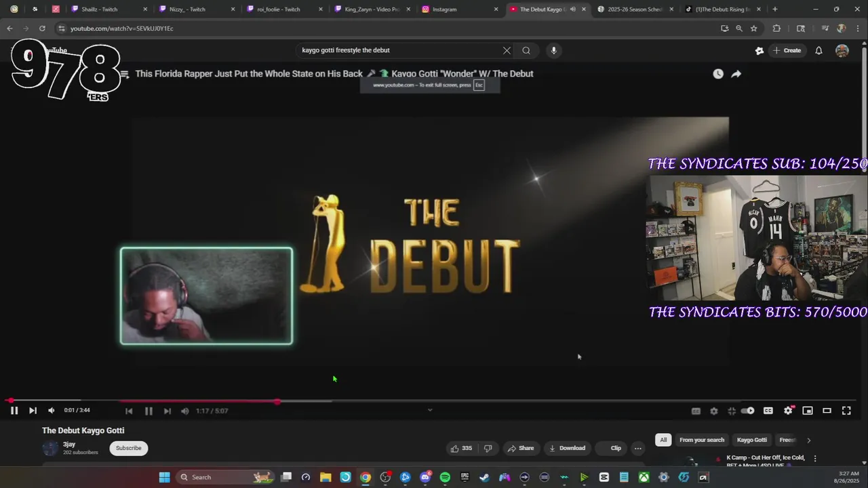Open Spotify from the taskbar
868x488 pixels.
coord(445,477)
